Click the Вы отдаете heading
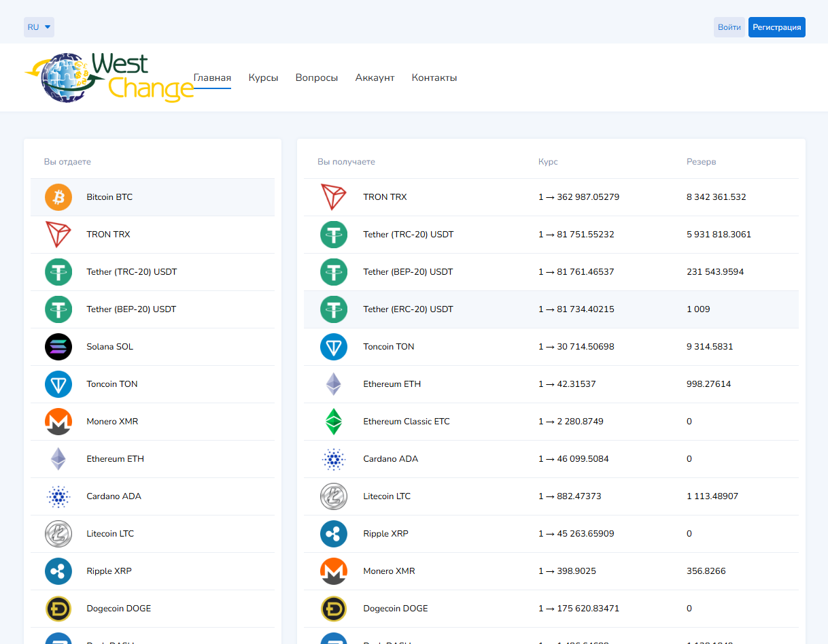Screen dimensions: 828x644 67,162
